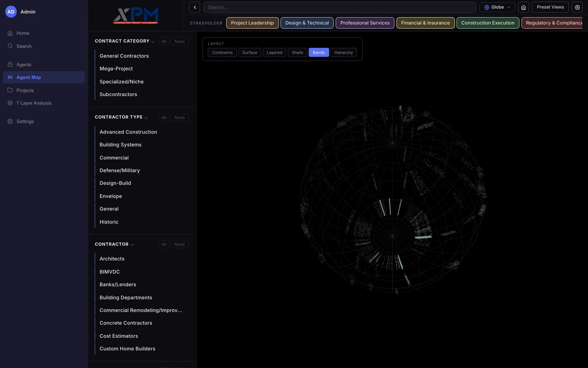This screenshot has width=588, height=368.
Task: Toggle Financial & Insurance stakeholder filter
Action: pos(425,23)
